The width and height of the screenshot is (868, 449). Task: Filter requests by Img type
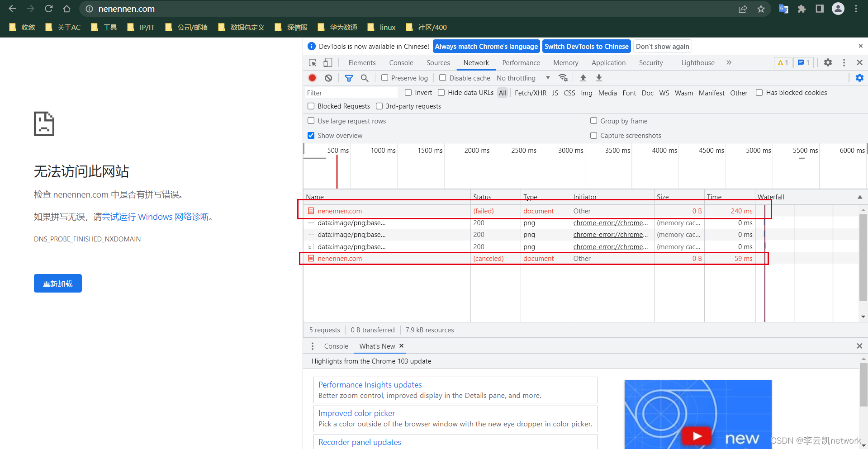click(x=586, y=93)
